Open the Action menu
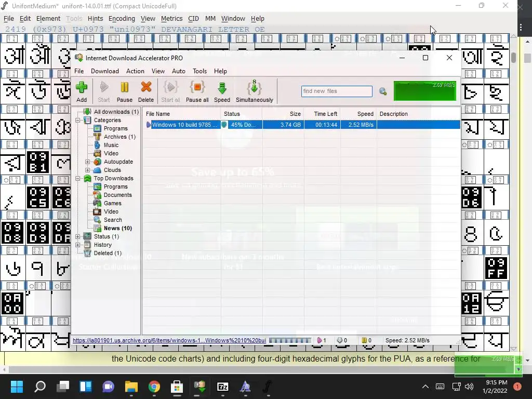Viewport: 532px width, 399px height. (x=135, y=71)
